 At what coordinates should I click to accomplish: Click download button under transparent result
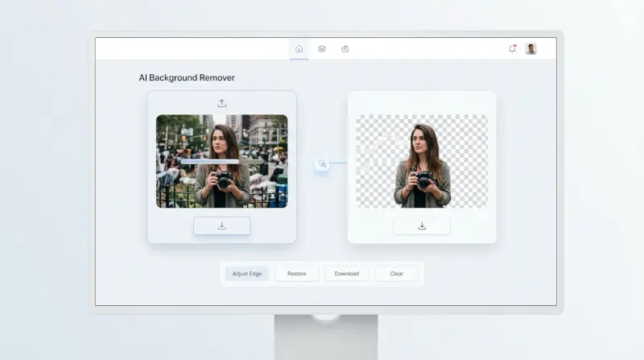[422, 226]
